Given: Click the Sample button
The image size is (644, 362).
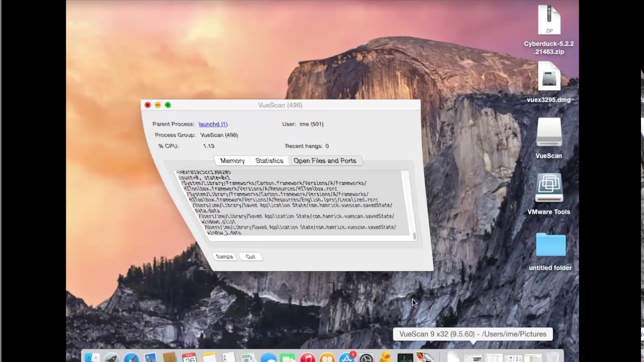Looking at the screenshot, I should tap(224, 256).
